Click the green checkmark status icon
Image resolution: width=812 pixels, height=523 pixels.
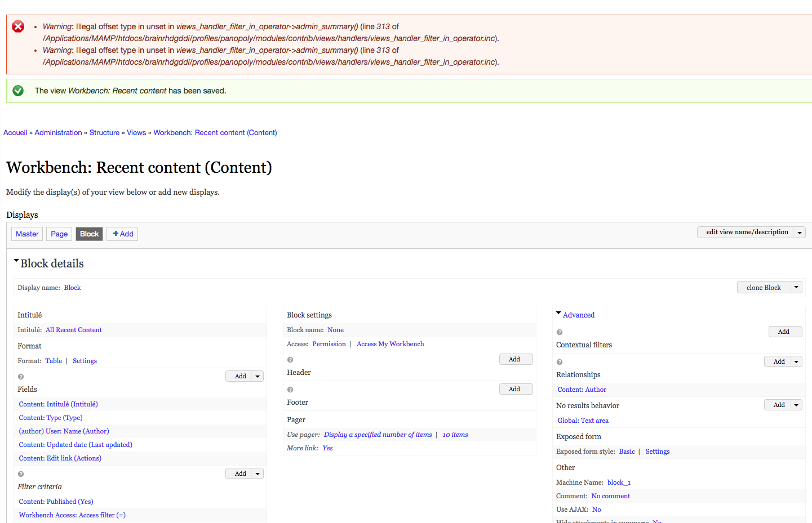[17, 90]
